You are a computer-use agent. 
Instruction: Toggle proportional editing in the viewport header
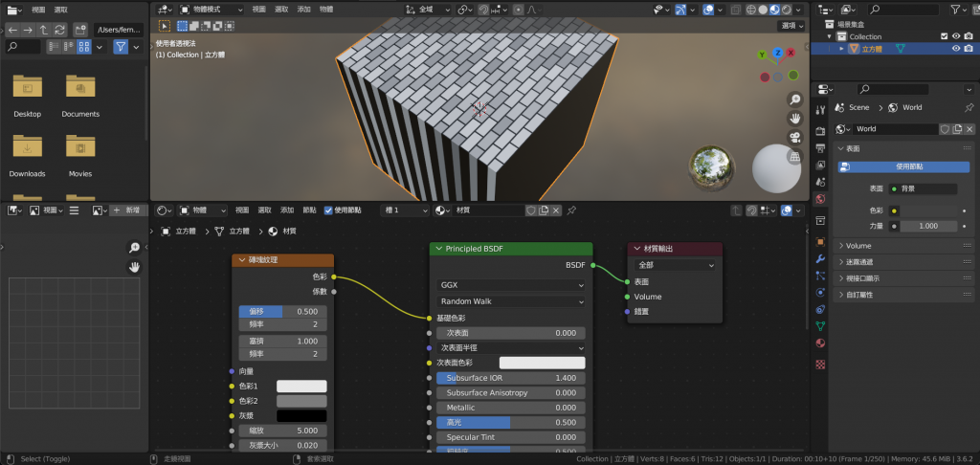click(x=518, y=10)
